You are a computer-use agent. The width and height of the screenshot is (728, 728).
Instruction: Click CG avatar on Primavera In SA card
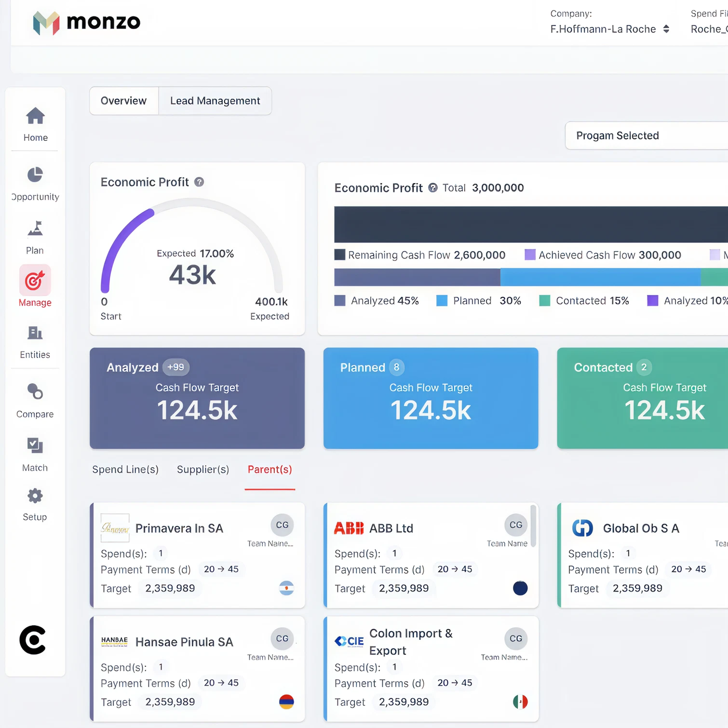(282, 525)
